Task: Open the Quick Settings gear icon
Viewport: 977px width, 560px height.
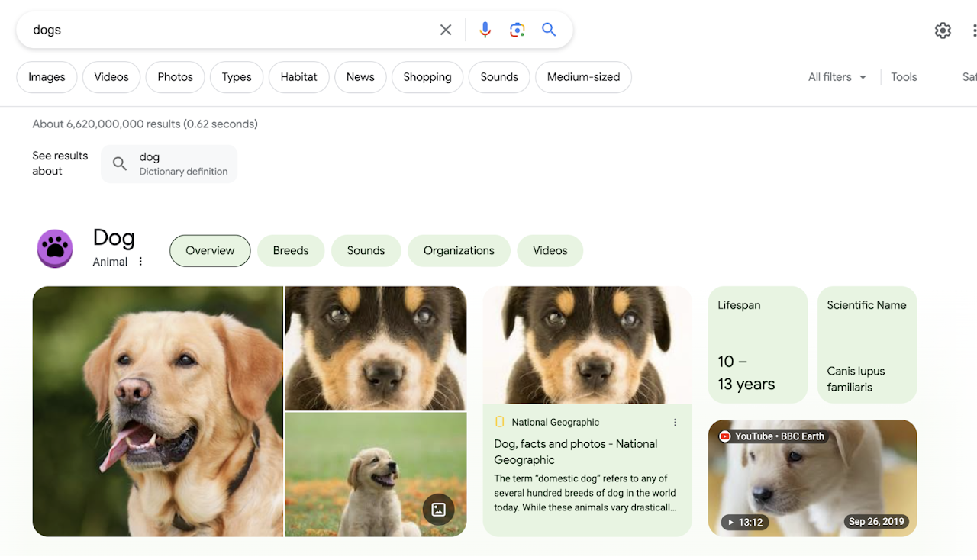Action: [x=943, y=30]
